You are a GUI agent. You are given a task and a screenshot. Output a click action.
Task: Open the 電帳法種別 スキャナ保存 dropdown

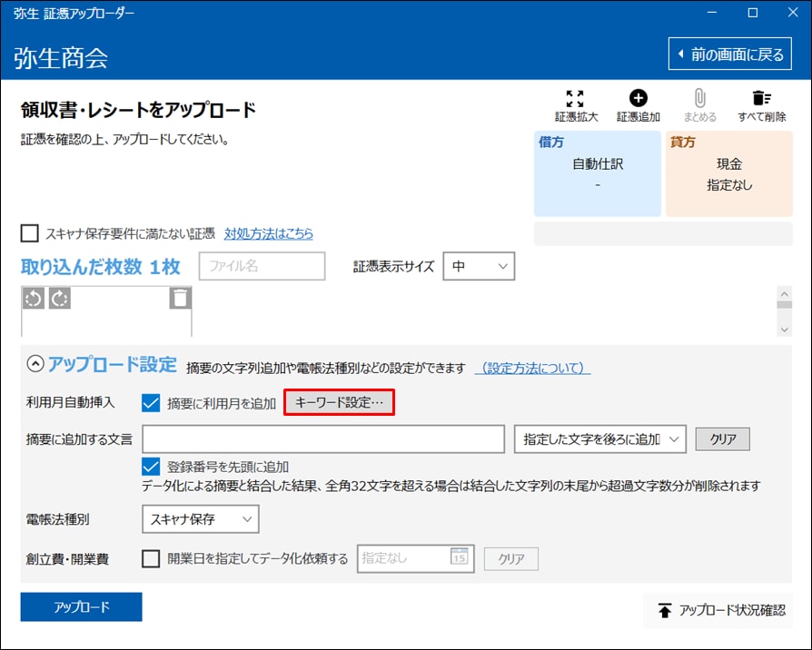(x=201, y=519)
